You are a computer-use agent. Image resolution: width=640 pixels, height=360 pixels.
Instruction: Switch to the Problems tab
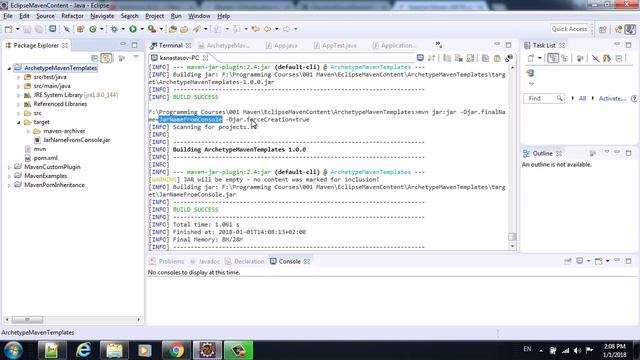(167, 261)
